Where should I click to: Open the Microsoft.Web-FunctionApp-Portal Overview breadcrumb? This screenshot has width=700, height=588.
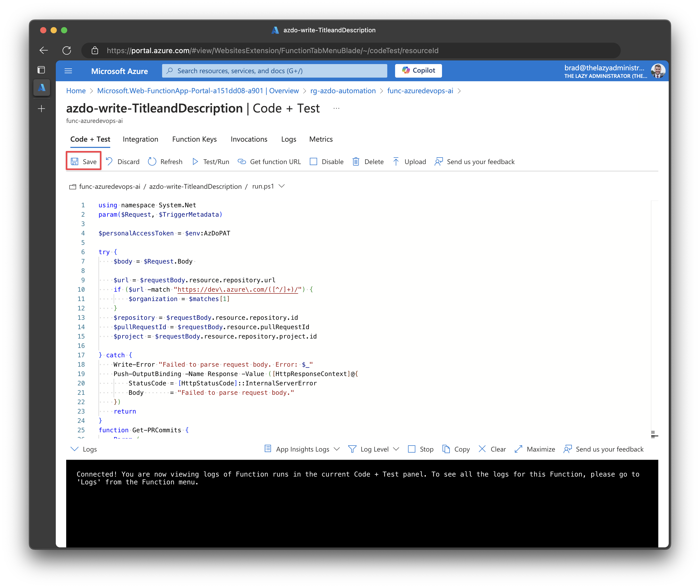point(198,91)
